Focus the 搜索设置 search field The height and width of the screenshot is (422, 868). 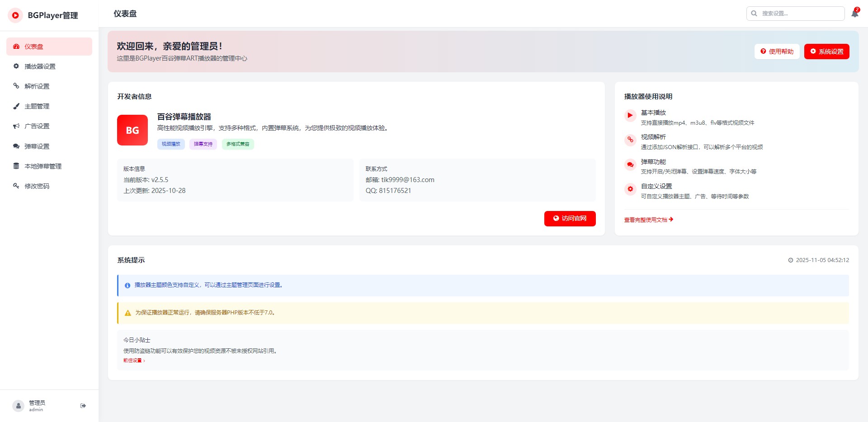pos(800,14)
